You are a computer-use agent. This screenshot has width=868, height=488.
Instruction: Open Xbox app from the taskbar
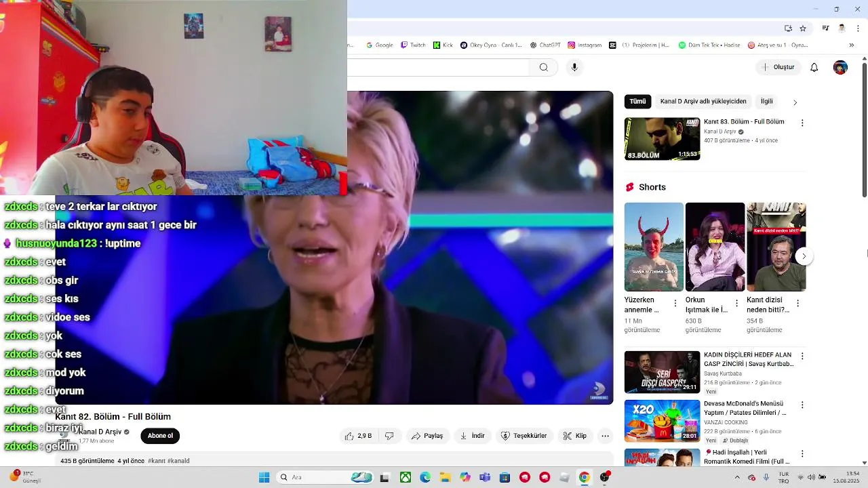point(405,477)
